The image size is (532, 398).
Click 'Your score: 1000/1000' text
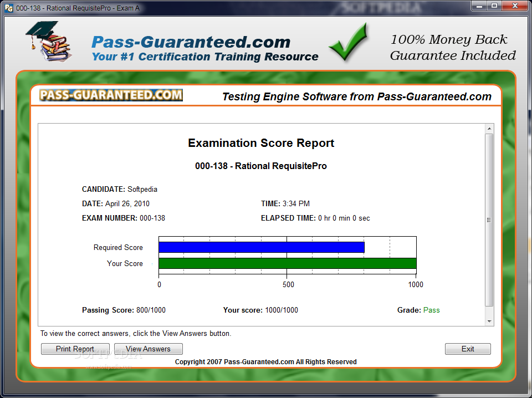260,310
